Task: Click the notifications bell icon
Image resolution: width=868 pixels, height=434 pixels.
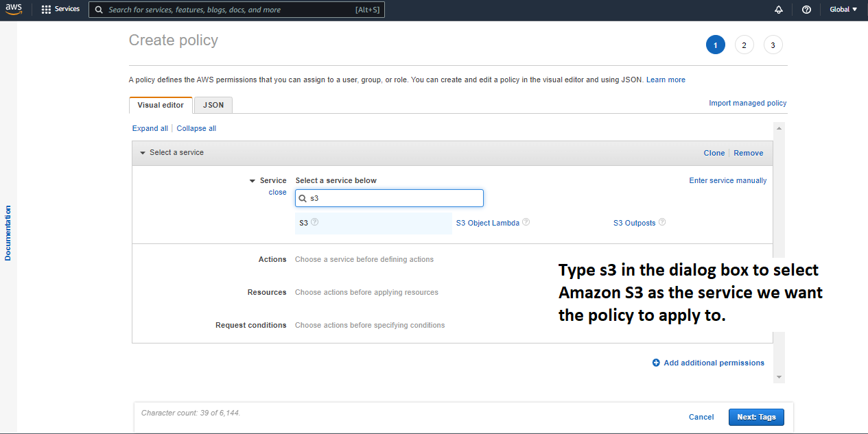Action: coord(778,10)
